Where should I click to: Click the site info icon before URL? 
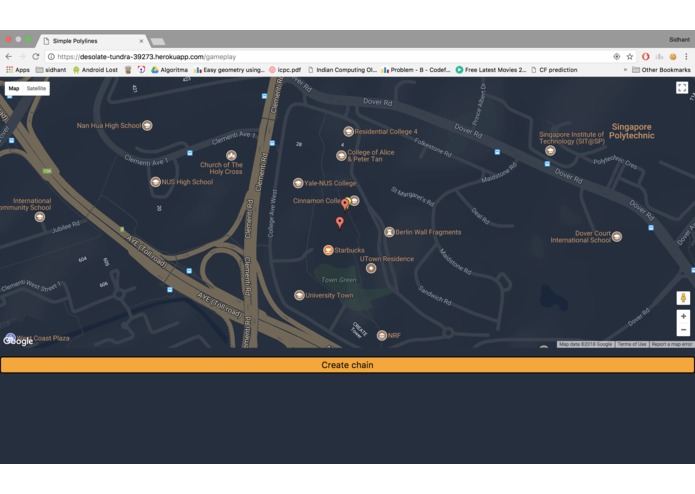click(x=51, y=57)
